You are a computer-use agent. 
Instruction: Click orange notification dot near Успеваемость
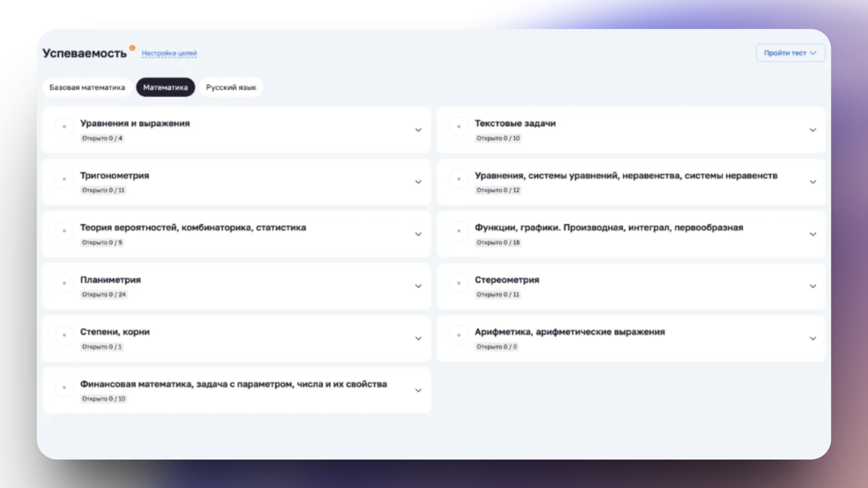(x=132, y=48)
